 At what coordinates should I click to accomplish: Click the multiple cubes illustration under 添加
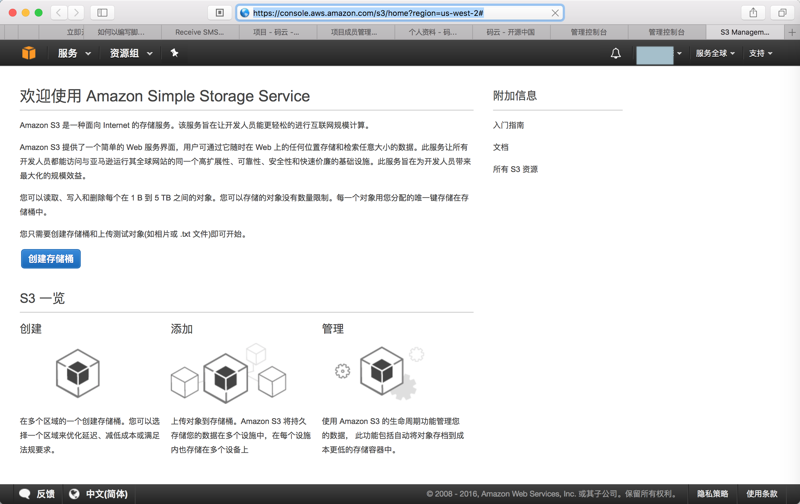pos(229,373)
